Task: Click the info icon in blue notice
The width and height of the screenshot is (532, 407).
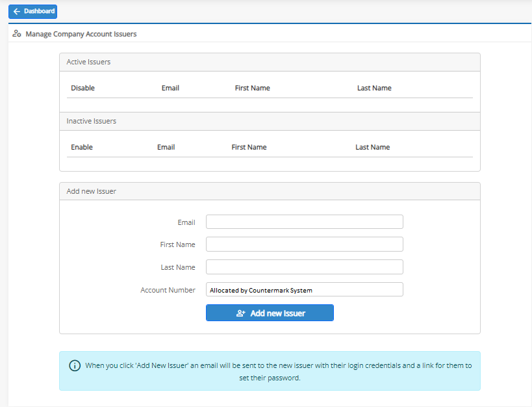Action: [75, 365]
